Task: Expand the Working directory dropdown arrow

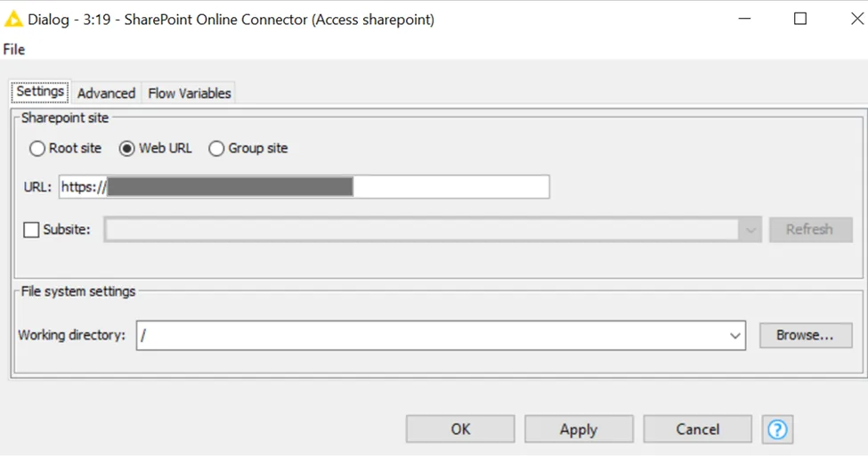Action: (x=734, y=336)
